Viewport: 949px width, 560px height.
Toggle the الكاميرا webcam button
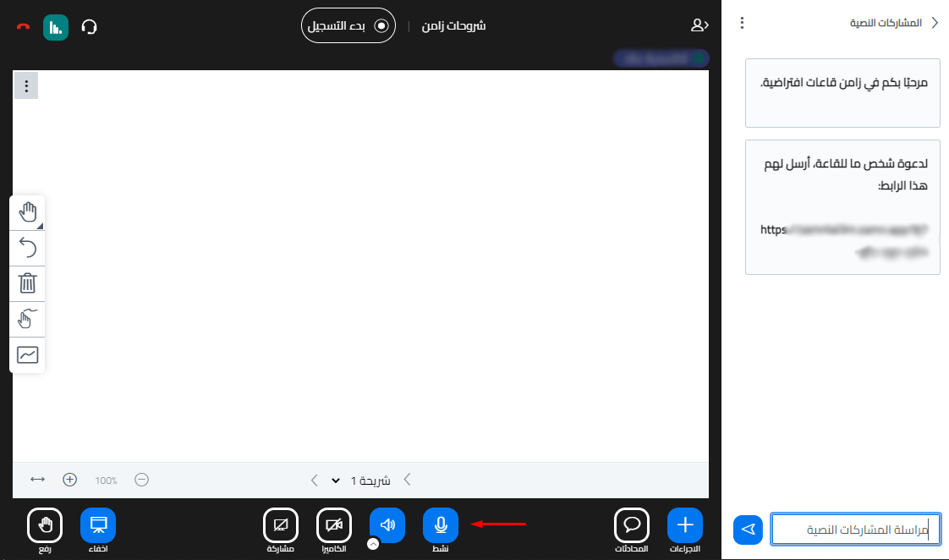(x=334, y=525)
